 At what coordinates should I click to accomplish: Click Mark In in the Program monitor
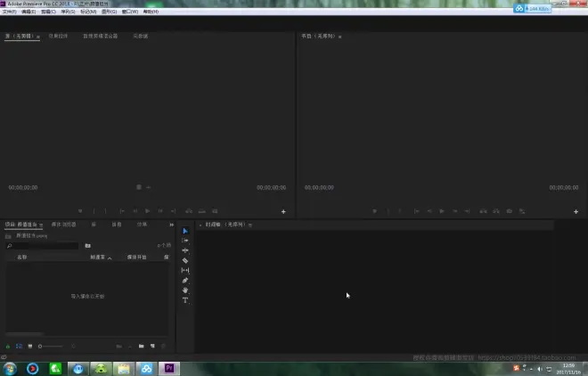coord(388,211)
